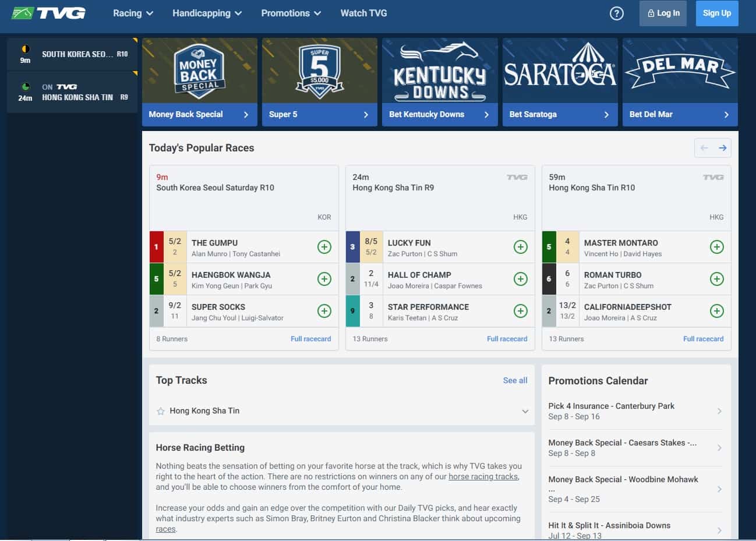
Task: Add CALIFORNIADEEPSHOT with plus icon
Action: click(x=717, y=311)
